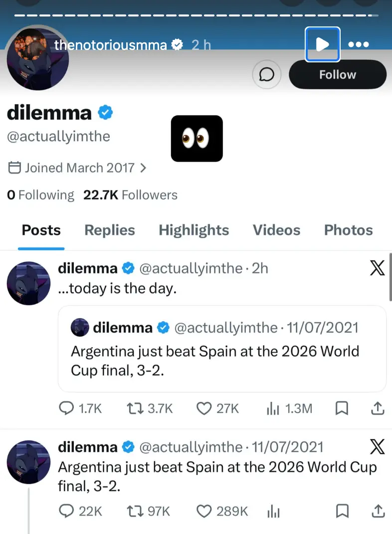The width and height of the screenshot is (392, 534).
Task: Switch to the Replies tab
Action: (110, 230)
